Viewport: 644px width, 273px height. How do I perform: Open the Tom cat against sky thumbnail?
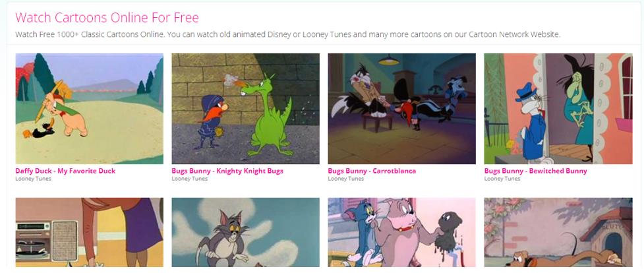coord(246,232)
